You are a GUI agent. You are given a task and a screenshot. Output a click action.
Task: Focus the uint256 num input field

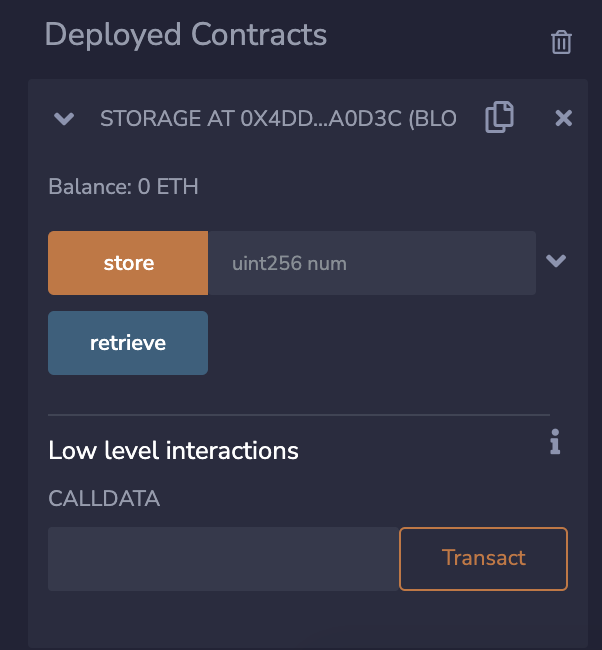click(371, 263)
